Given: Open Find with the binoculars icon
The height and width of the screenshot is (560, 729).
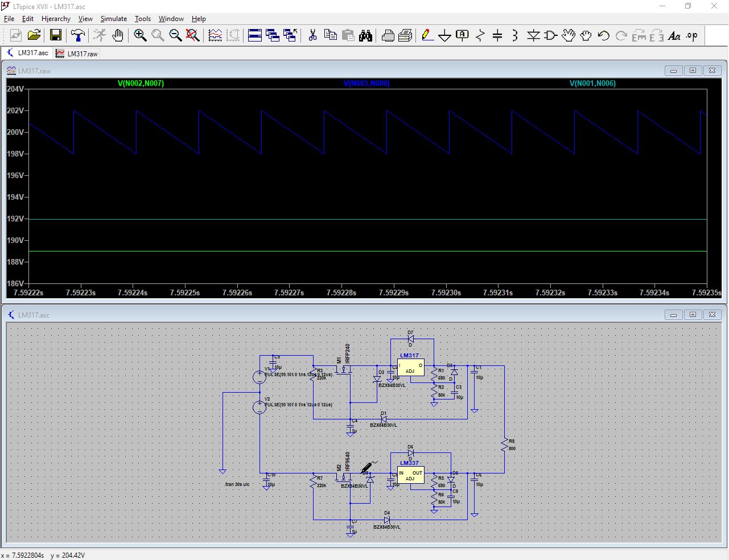Looking at the screenshot, I should [x=365, y=36].
